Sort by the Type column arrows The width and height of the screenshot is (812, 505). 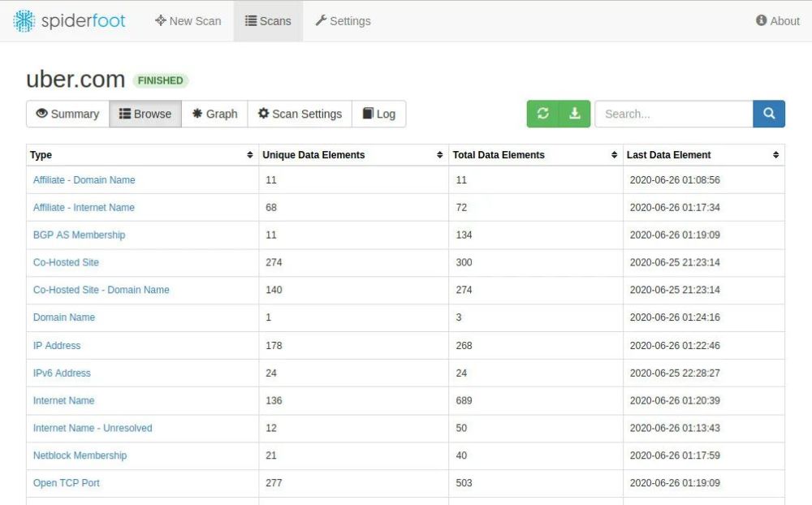pyautogui.click(x=249, y=155)
